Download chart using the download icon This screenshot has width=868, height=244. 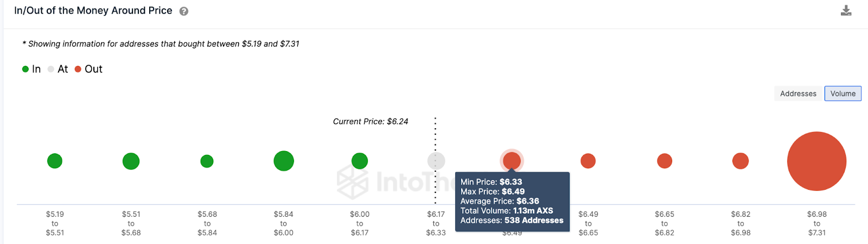click(x=846, y=10)
